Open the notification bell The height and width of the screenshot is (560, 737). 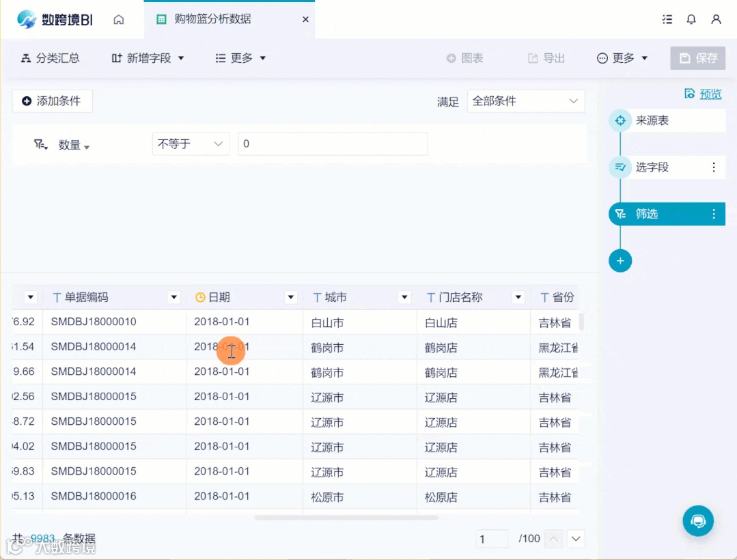pos(691,19)
